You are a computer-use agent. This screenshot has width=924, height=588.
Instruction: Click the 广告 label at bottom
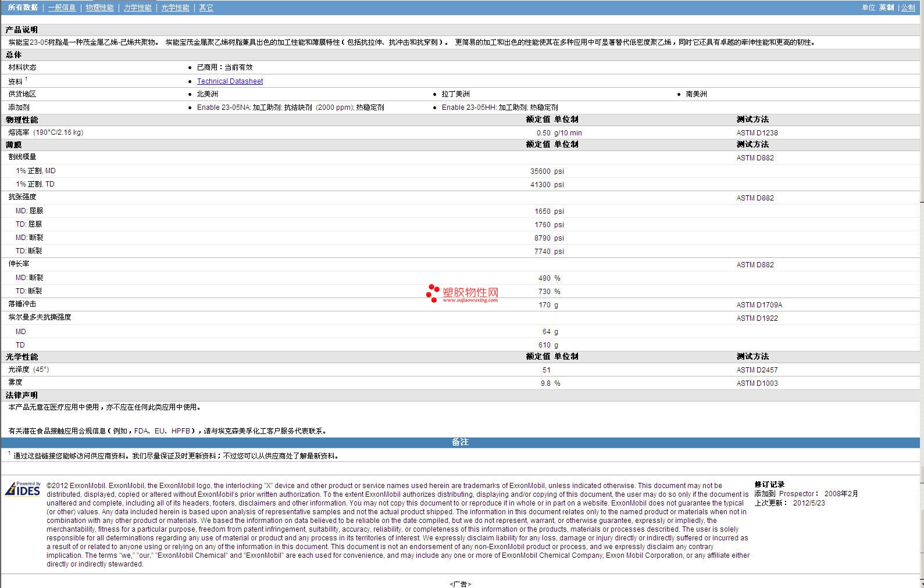[460, 584]
